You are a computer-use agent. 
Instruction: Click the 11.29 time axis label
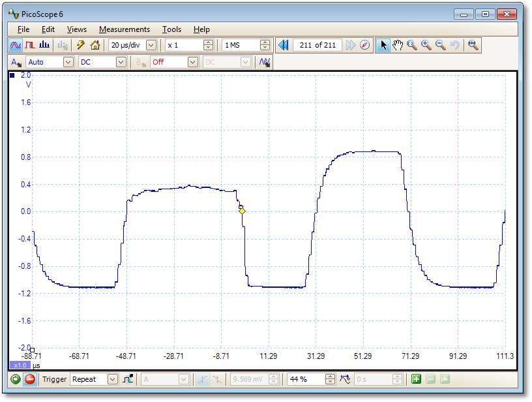pyautogui.click(x=269, y=356)
